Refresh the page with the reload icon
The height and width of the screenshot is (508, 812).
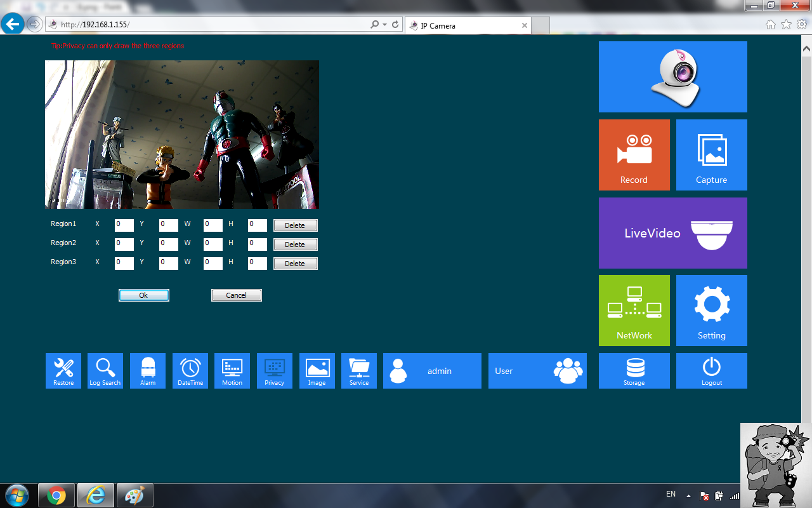[395, 25]
